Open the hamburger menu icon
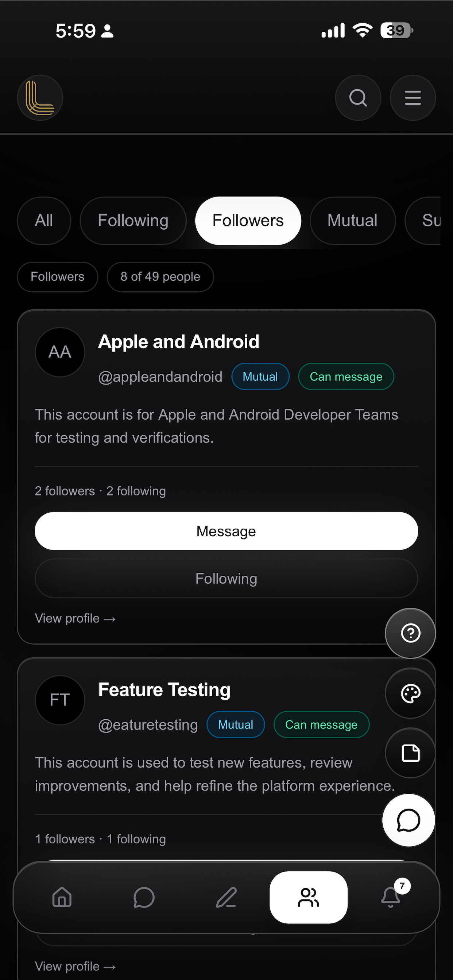The height and width of the screenshot is (980, 453). [413, 98]
